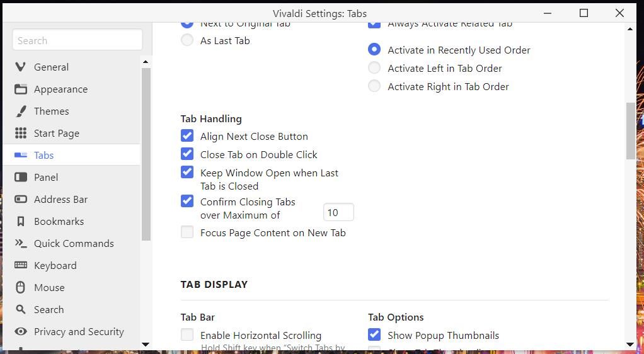This screenshot has width=644, height=354.
Task: Open Keyboard settings section
Action: point(71,265)
